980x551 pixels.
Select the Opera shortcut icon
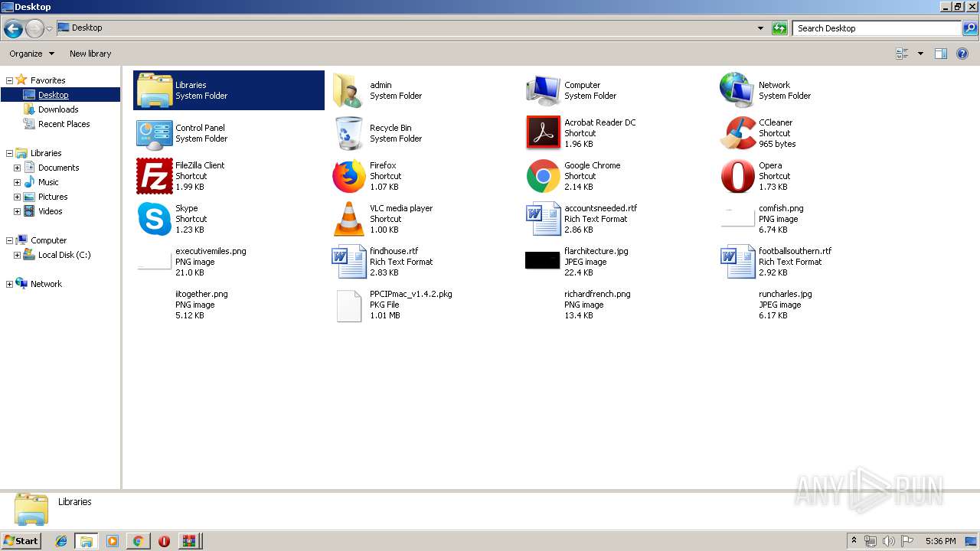pos(737,176)
